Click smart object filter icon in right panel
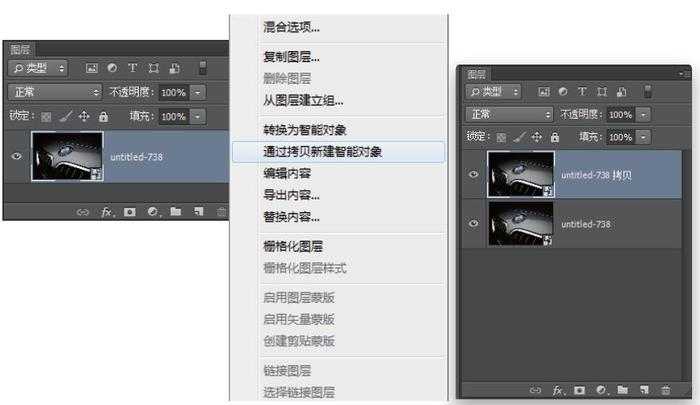 (x=621, y=92)
